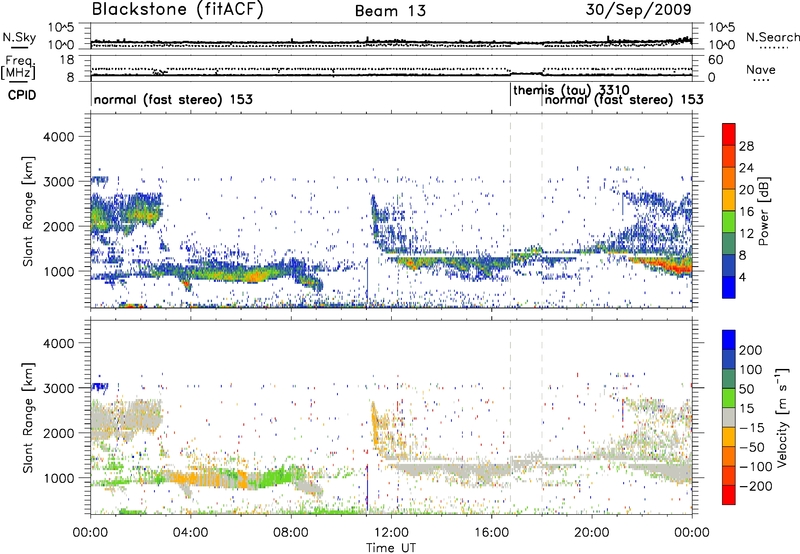Click the '20:00' time axis tick label

[x=591, y=533]
